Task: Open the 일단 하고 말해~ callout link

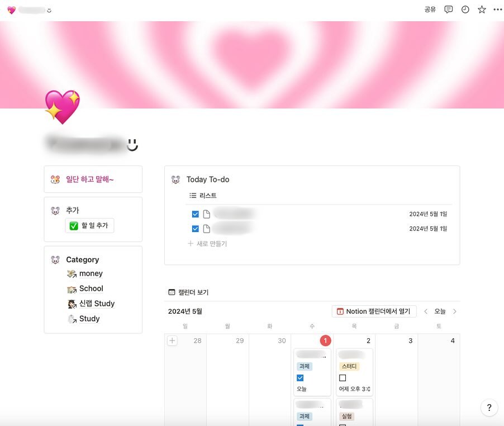Action: click(x=89, y=179)
